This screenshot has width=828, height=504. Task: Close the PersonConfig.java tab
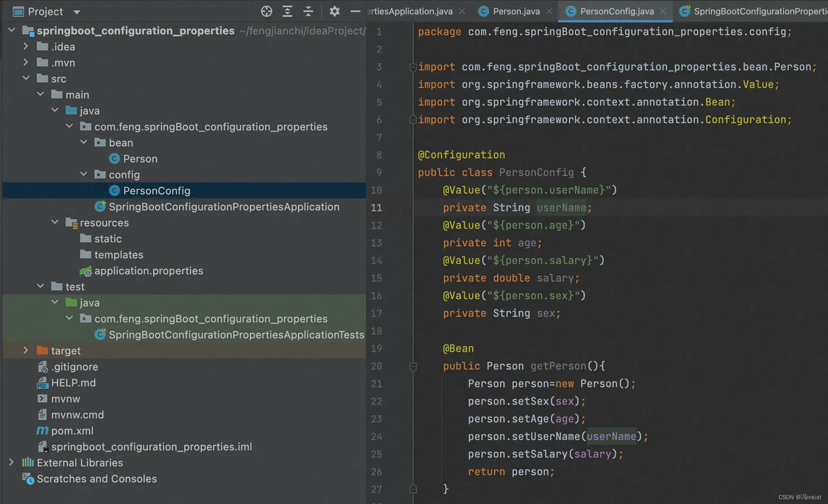pos(663,11)
